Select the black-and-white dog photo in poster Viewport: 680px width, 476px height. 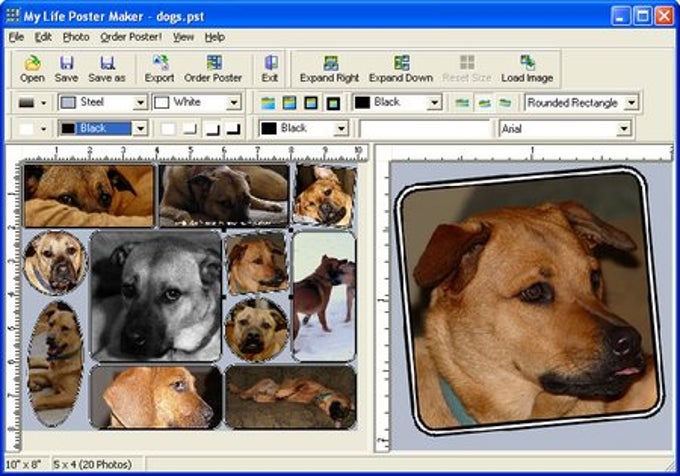(156, 296)
